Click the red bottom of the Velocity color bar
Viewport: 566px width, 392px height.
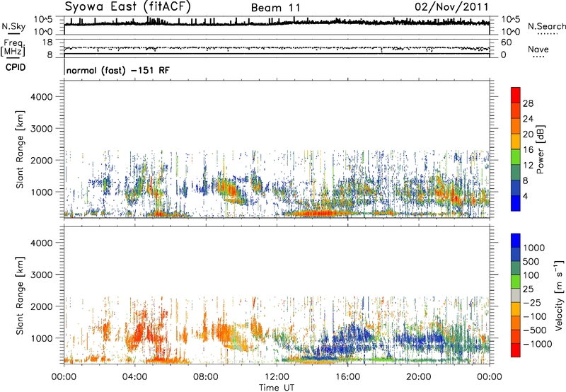[x=516, y=350]
